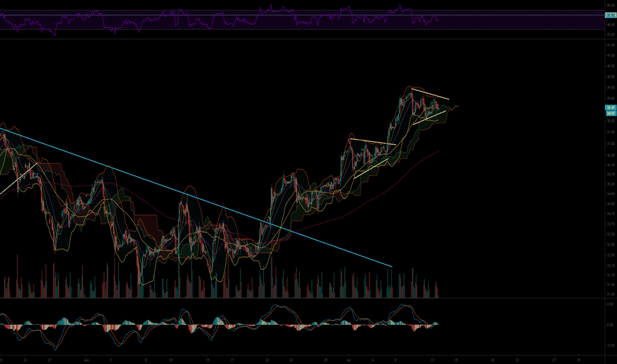
Task: Click the upper highlighted current price tag
Action: (x=610, y=107)
